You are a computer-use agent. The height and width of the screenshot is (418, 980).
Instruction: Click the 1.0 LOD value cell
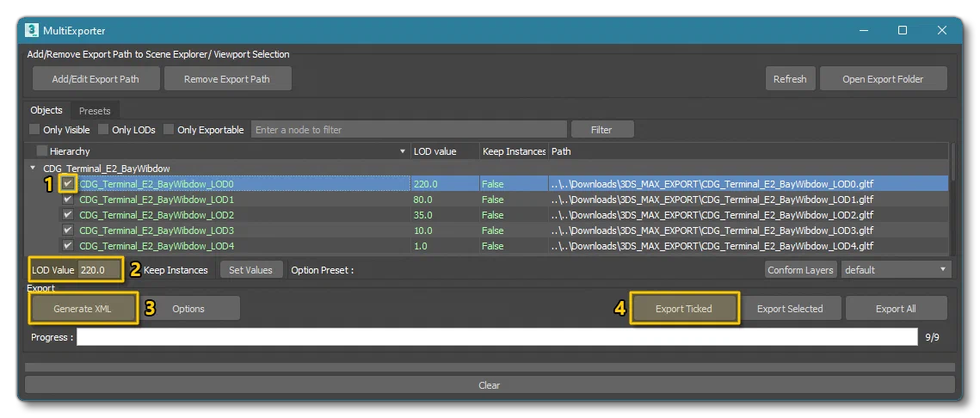pyautogui.click(x=420, y=246)
